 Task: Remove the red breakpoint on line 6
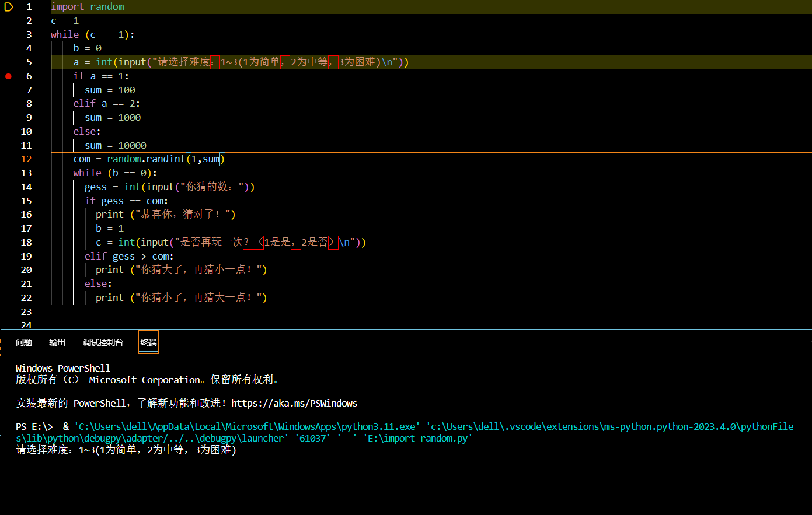tap(8, 76)
